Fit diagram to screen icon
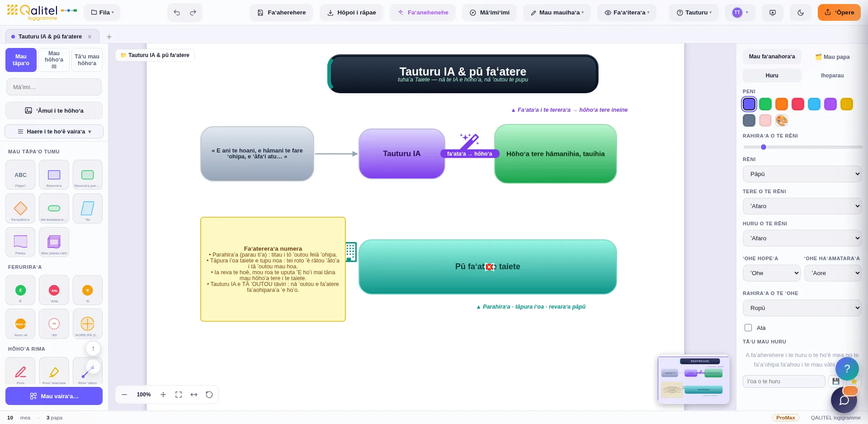 [179, 395]
